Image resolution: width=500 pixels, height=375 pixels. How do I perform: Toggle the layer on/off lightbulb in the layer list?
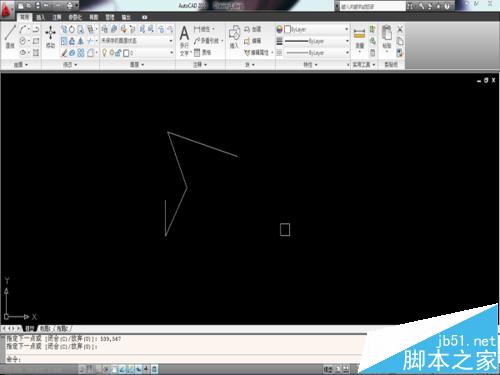click(104, 53)
